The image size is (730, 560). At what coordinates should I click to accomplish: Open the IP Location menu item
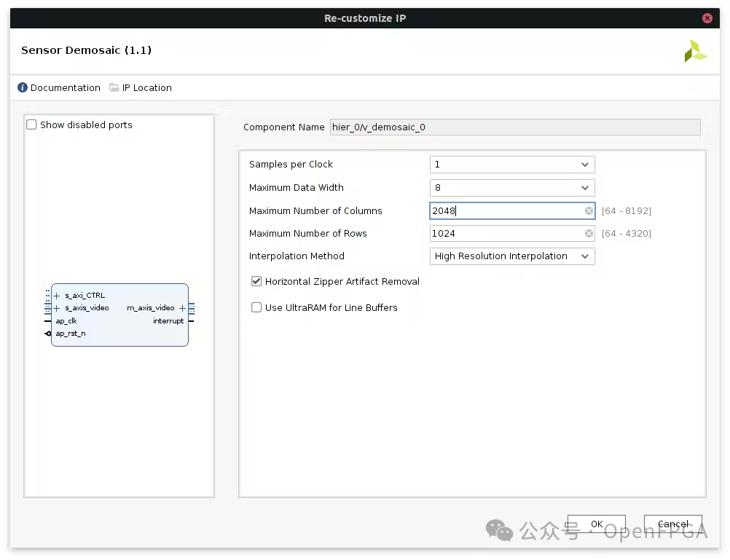pos(146,88)
